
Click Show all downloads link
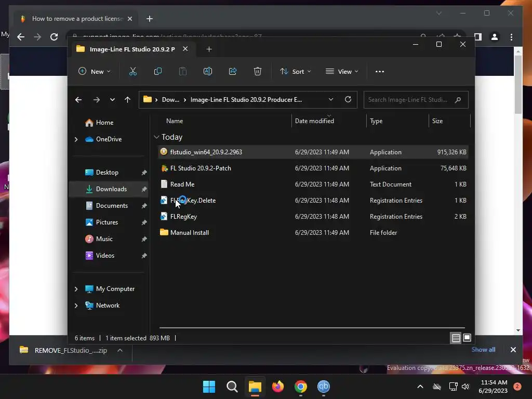(483, 350)
